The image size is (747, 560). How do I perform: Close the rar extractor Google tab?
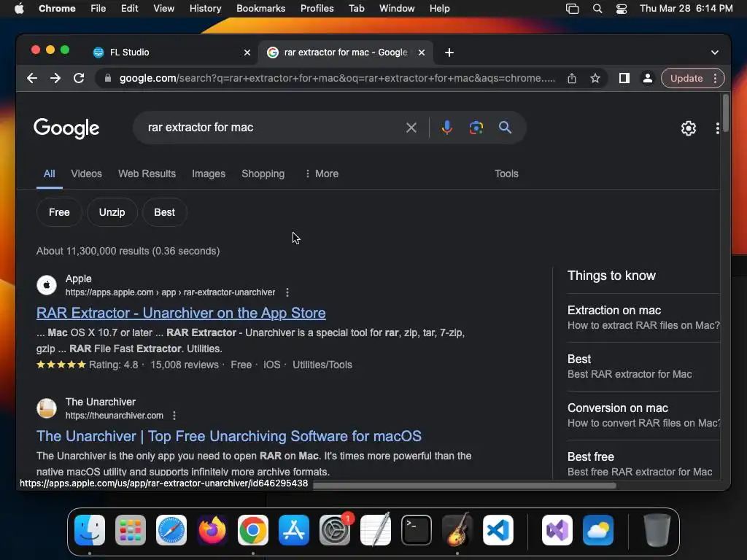point(422,52)
